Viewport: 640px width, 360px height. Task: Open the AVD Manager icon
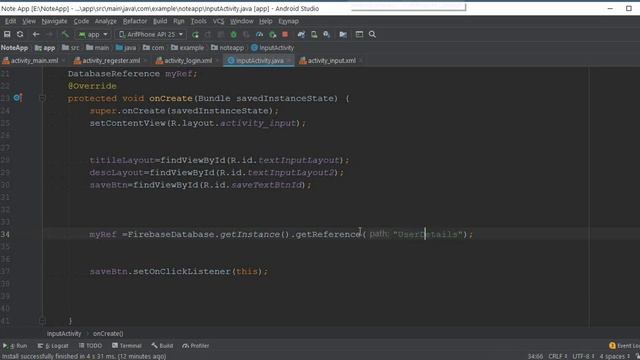[x=314, y=34]
